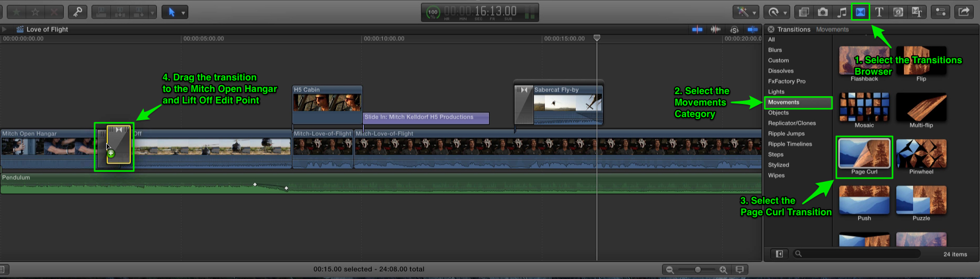Screen dimensions: 980x279
Task: Toggle audio skimming waveform button
Action: (715, 29)
